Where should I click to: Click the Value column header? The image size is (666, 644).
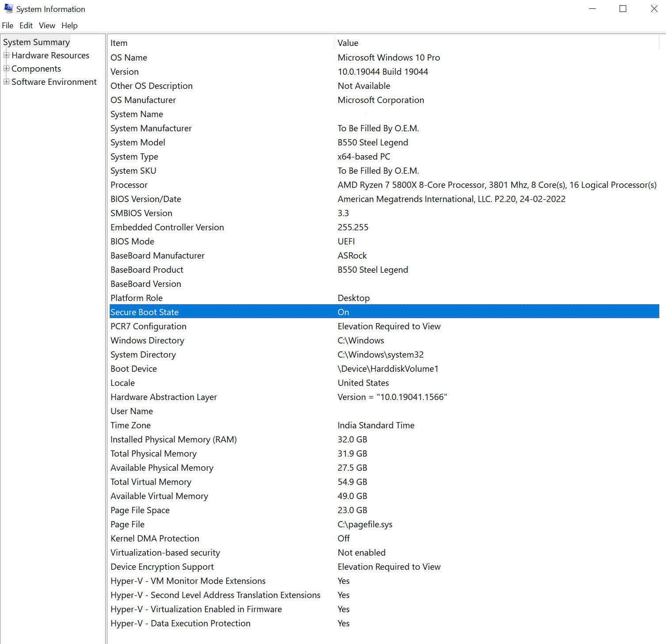(x=497, y=43)
